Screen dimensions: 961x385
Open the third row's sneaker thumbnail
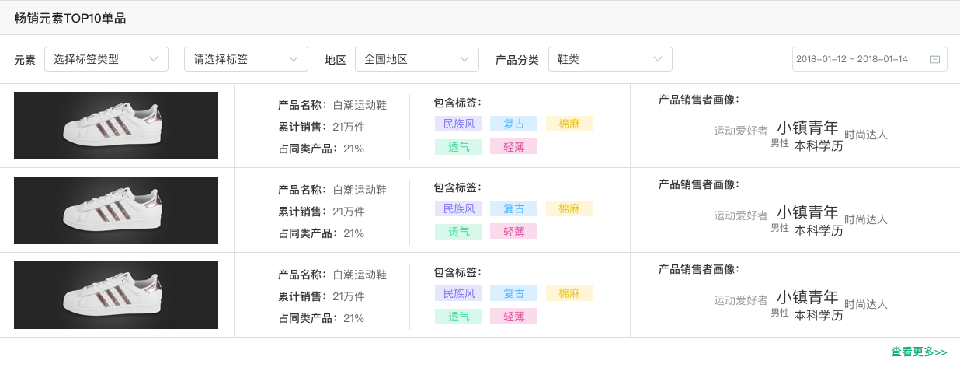(x=116, y=295)
